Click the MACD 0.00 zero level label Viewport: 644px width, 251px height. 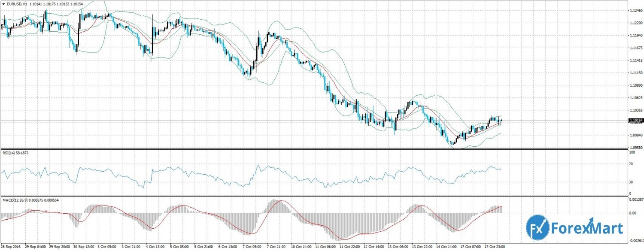(632, 213)
